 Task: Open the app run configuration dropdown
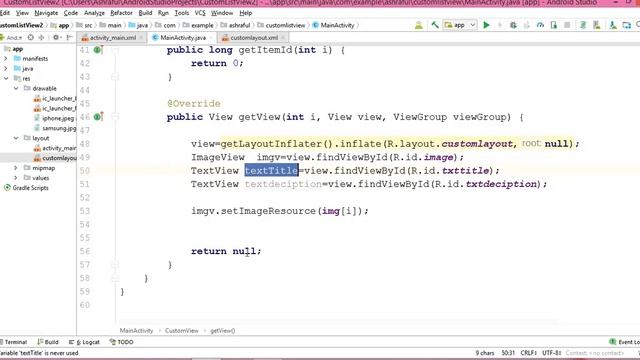(460, 25)
